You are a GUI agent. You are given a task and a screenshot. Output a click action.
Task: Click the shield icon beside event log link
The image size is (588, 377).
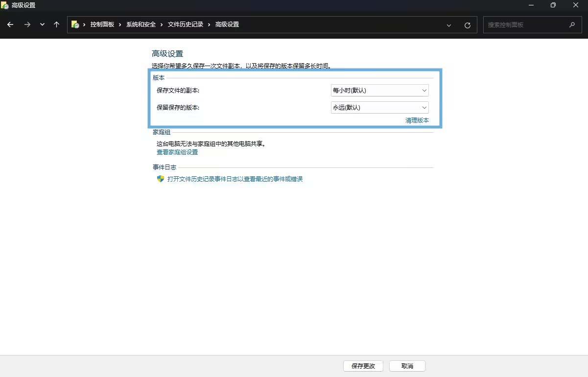[x=160, y=179]
